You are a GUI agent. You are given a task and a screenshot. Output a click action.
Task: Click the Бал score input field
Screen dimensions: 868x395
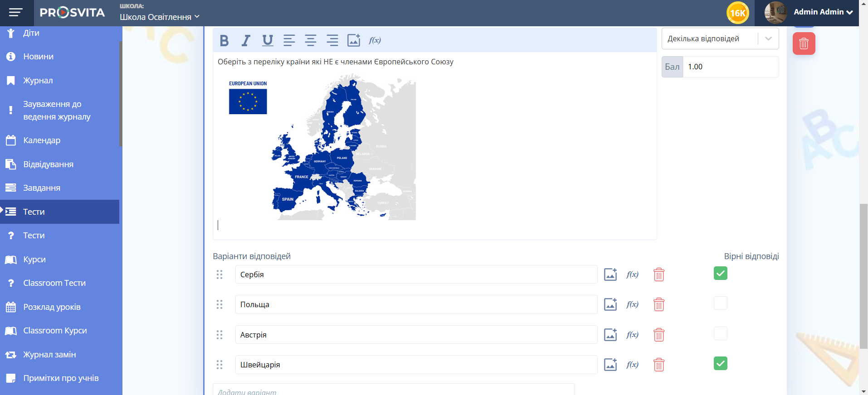click(x=730, y=67)
